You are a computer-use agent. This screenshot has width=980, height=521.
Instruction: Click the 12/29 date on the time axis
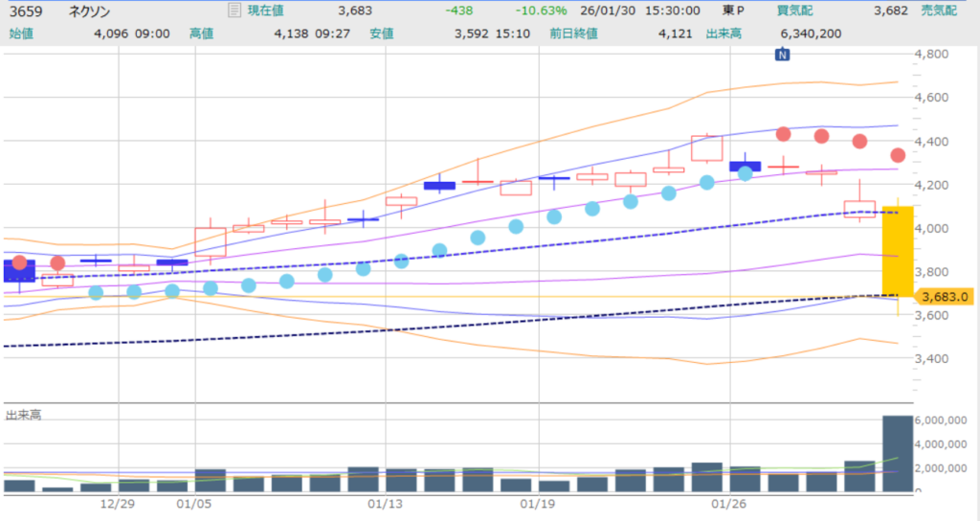click(119, 504)
